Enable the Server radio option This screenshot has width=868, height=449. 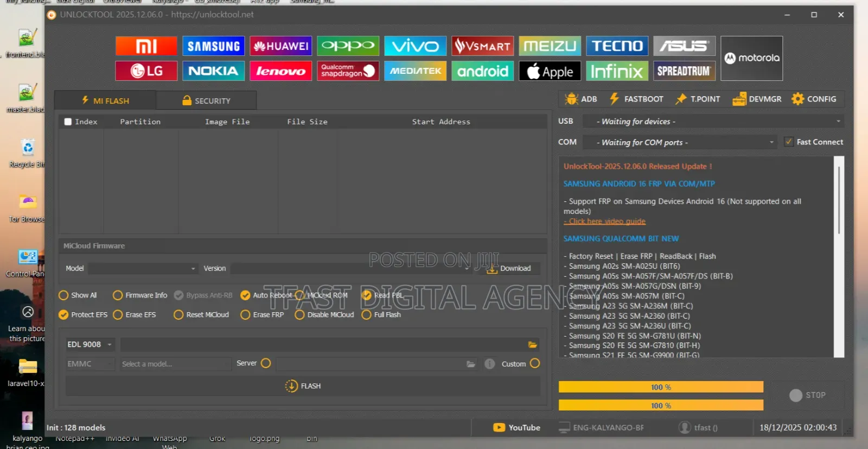[x=266, y=363]
